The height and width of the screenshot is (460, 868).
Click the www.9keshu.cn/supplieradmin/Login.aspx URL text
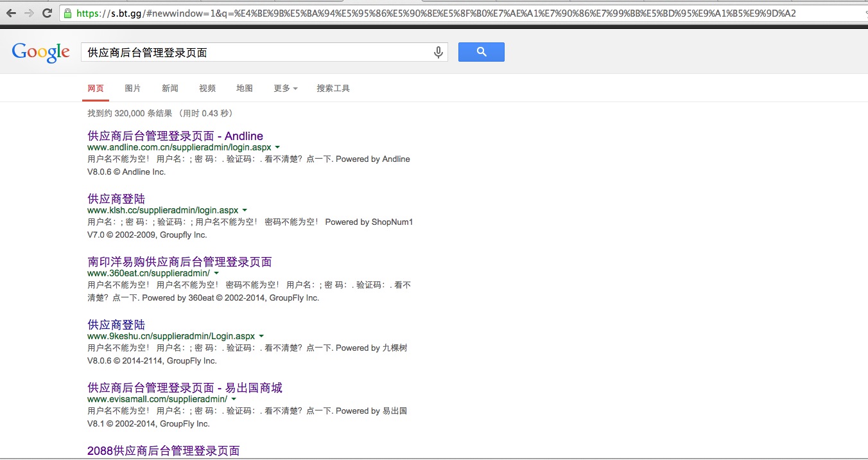[x=171, y=337]
